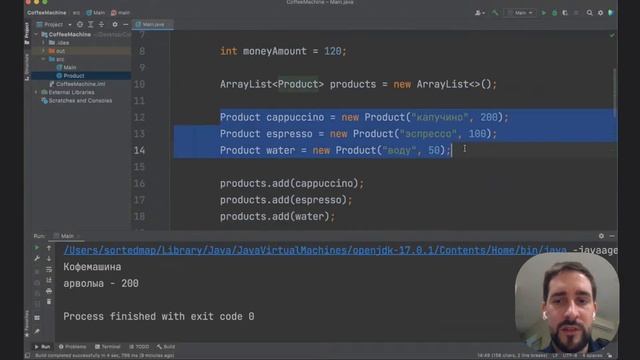Click line number 14 in gutter

140,151
